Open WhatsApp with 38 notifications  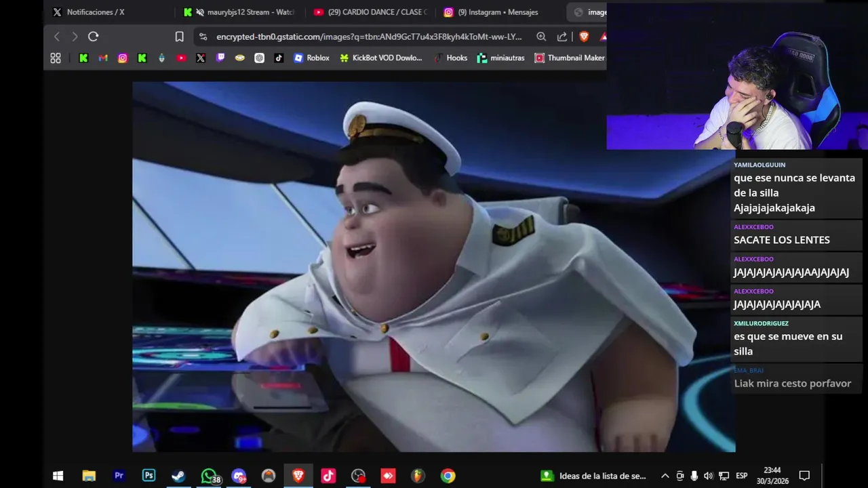pos(209,476)
